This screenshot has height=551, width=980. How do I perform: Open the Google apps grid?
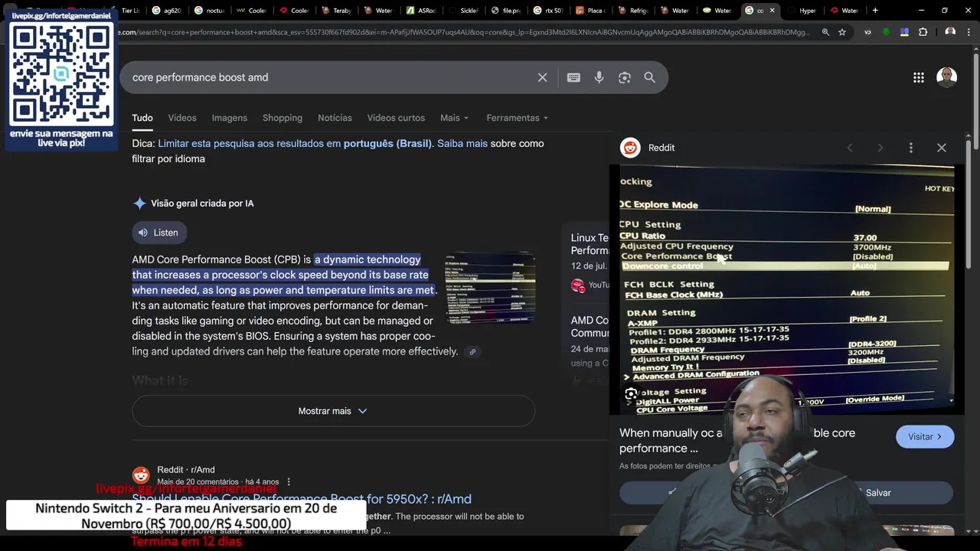tap(919, 77)
